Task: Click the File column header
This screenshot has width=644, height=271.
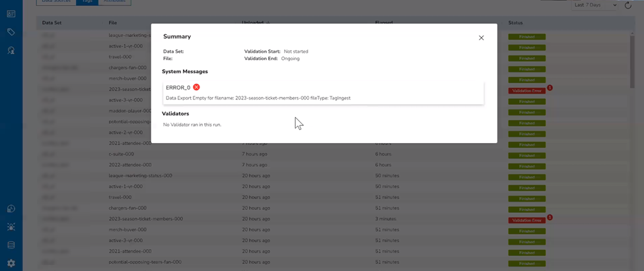Action: 112,22
